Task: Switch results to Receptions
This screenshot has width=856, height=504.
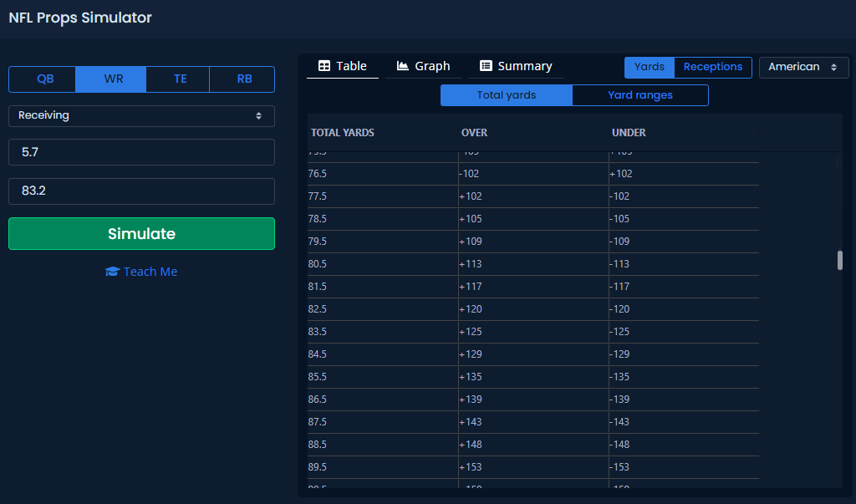Action: click(x=713, y=67)
